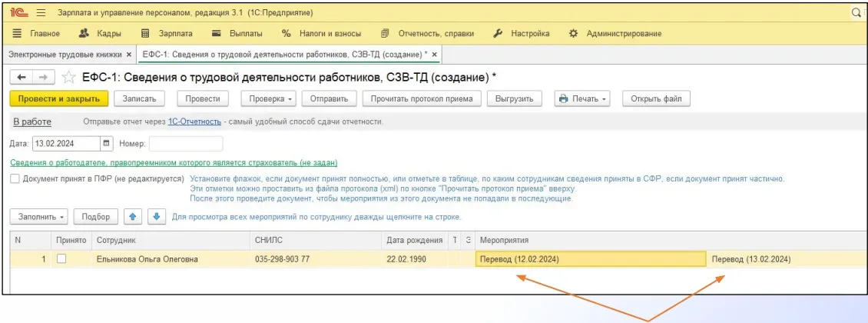Open the search magnifier icon in title bar

(x=857, y=12)
